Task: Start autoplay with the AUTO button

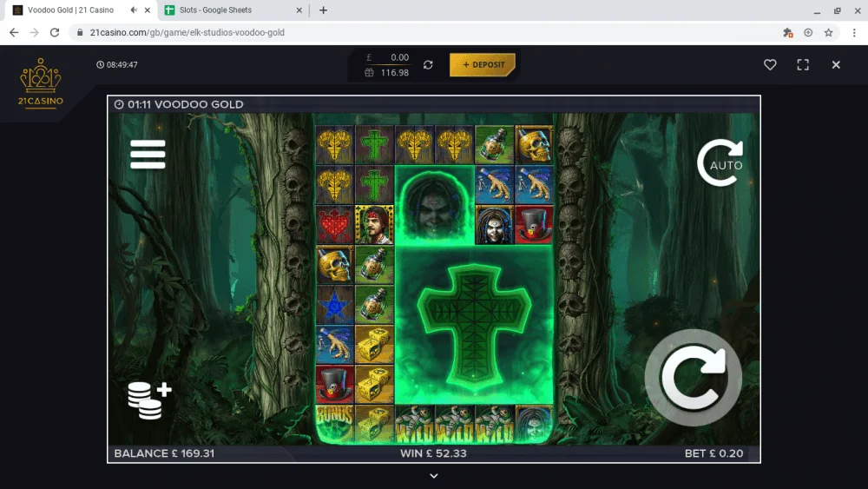Action: (x=720, y=162)
